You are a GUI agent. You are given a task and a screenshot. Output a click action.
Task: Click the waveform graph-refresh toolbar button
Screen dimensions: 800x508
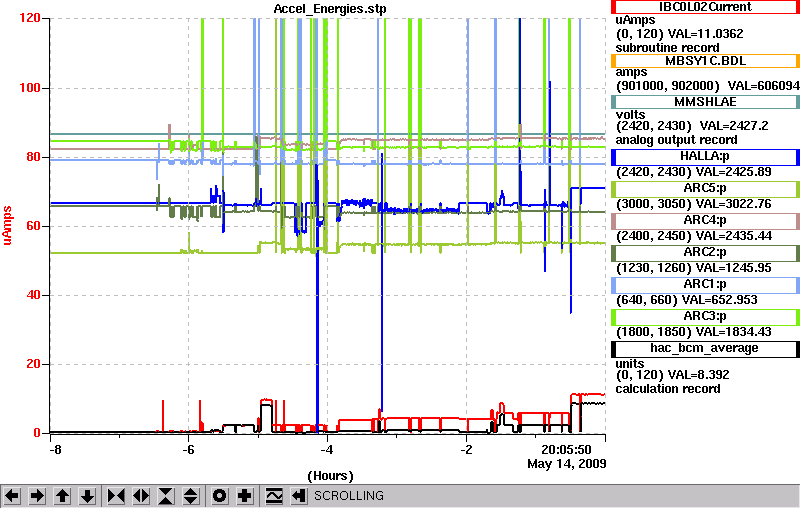[274, 495]
